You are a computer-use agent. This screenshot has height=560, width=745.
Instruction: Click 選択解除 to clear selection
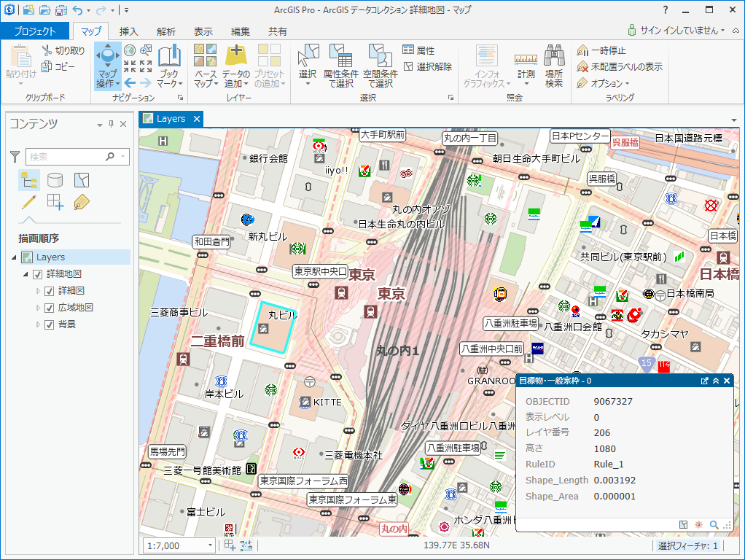pyautogui.click(x=428, y=66)
